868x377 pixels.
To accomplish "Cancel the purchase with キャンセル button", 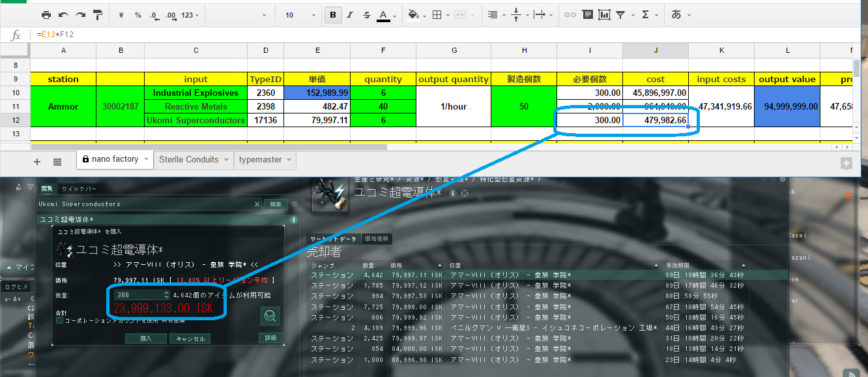I will (x=190, y=339).
